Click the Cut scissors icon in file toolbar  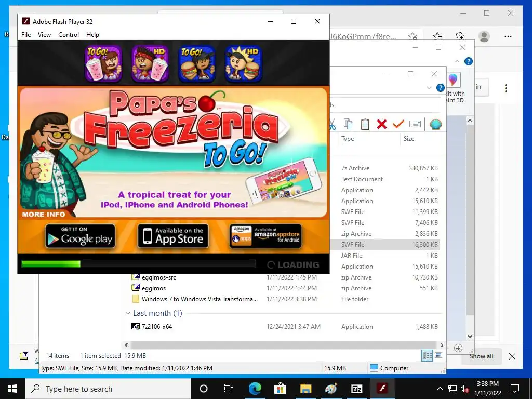(332, 125)
